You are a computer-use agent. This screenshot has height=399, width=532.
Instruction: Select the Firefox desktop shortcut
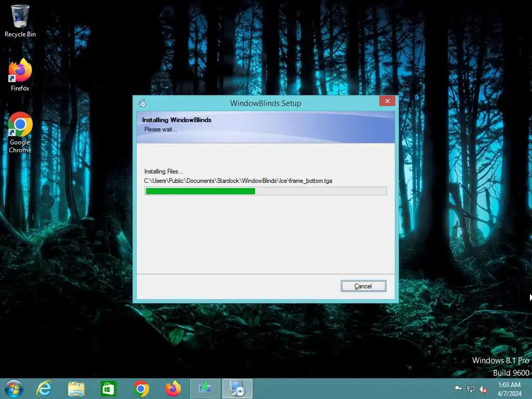click(20, 75)
